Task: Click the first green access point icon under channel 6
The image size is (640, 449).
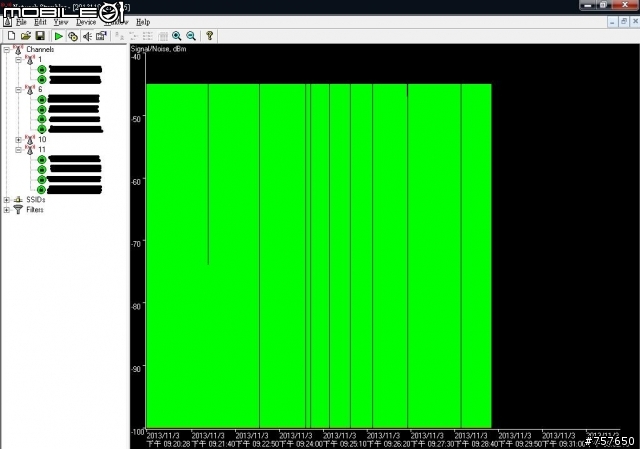Action: [42, 99]
